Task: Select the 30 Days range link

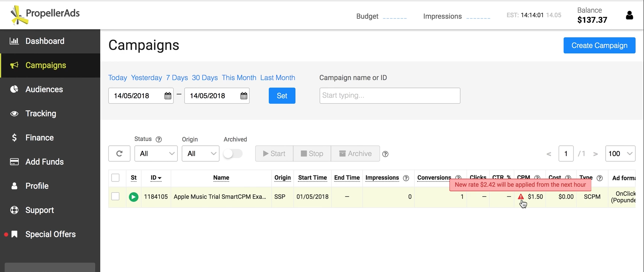Action: 205,78
